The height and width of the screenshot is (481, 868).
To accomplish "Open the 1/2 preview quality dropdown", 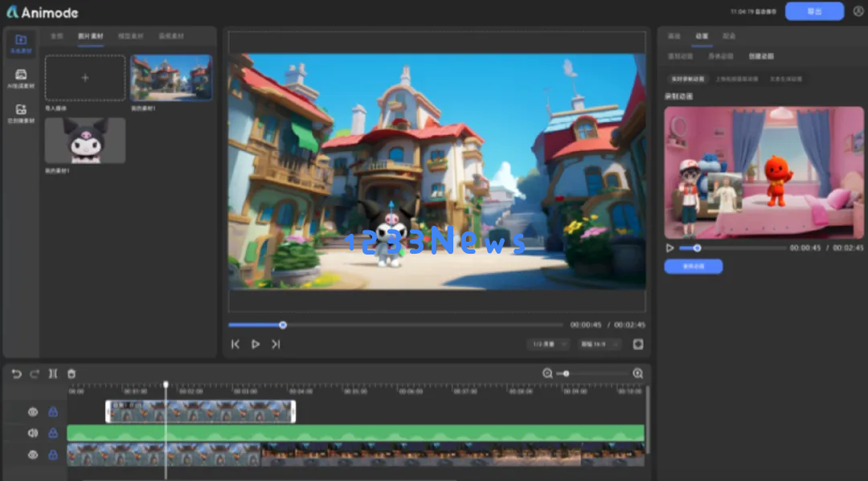I will 548,344.
